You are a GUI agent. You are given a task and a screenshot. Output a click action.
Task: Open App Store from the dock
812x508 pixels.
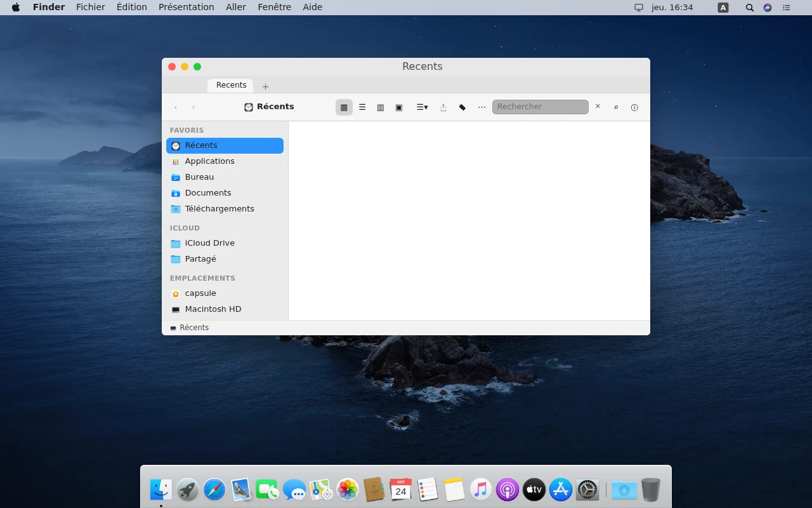coord(561,490)
